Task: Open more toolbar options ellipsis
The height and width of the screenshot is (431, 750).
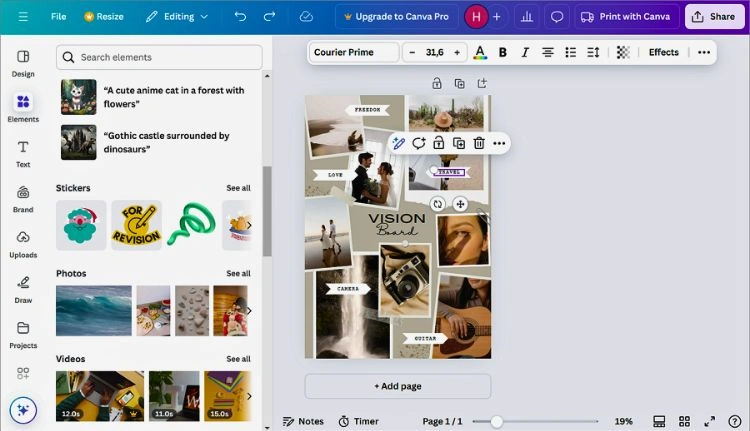Action: click(x=704, y=53)
